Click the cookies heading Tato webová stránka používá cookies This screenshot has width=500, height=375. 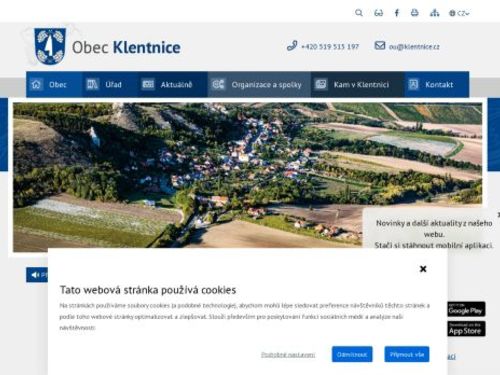[x=148, y=290]
